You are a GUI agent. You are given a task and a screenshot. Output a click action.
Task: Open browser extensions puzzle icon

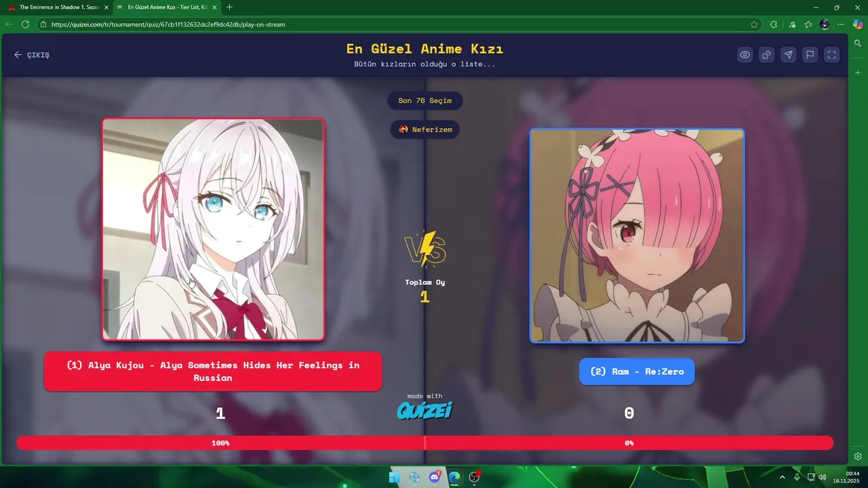click(x=774, y=24)
